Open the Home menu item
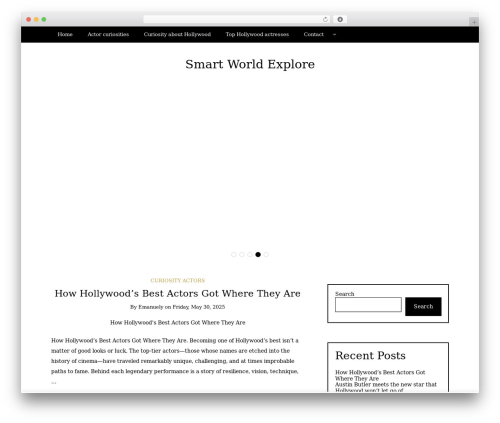Image resolution: width=500 pixels, height=423 pixels. tap(65, 34)
